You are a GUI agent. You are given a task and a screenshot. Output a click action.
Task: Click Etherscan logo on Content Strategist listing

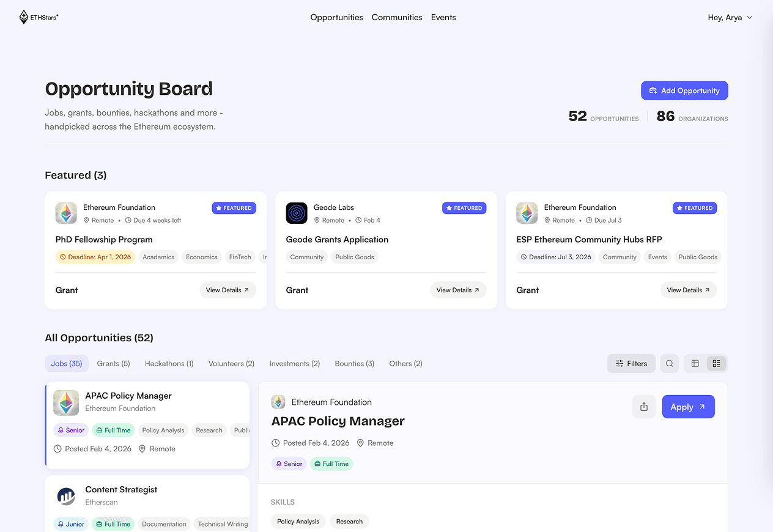[66, 496]
